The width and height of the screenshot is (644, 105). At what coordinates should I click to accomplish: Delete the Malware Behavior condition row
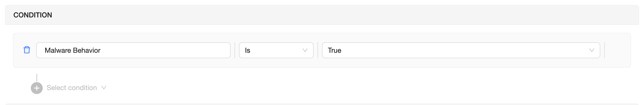[27, 50]
